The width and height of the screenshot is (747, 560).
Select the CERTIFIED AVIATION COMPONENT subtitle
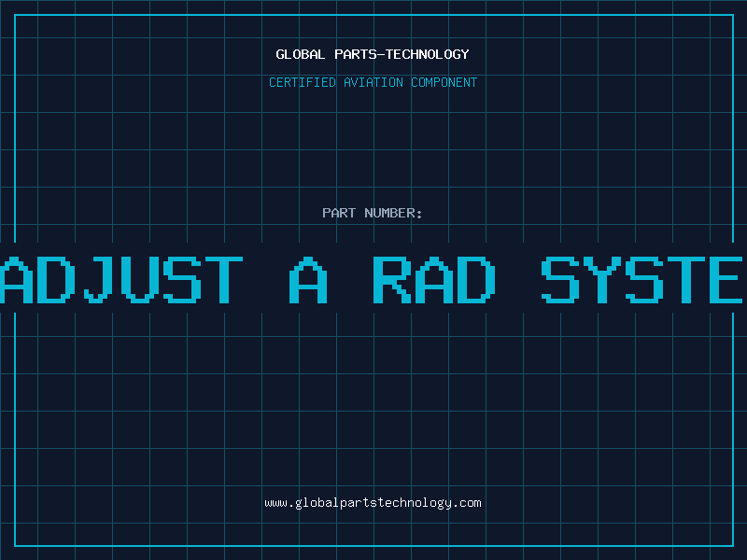(x=373, y=82)
